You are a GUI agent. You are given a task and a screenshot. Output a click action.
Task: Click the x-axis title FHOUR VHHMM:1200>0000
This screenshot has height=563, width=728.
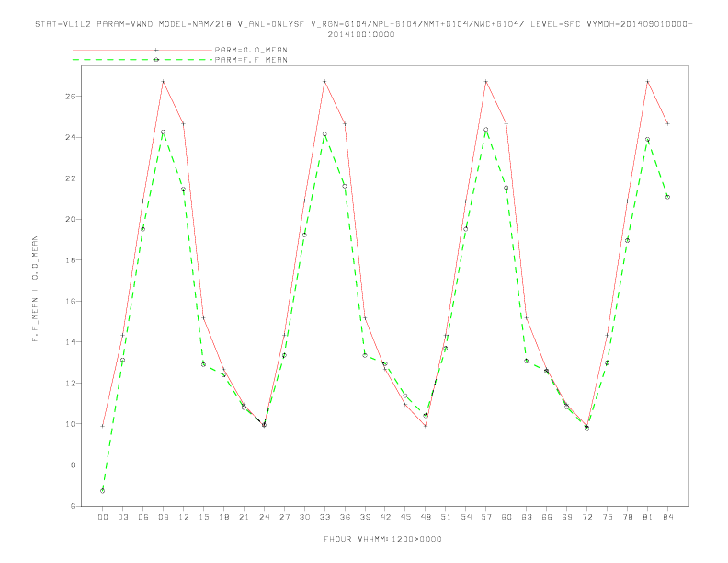[382, 539]
